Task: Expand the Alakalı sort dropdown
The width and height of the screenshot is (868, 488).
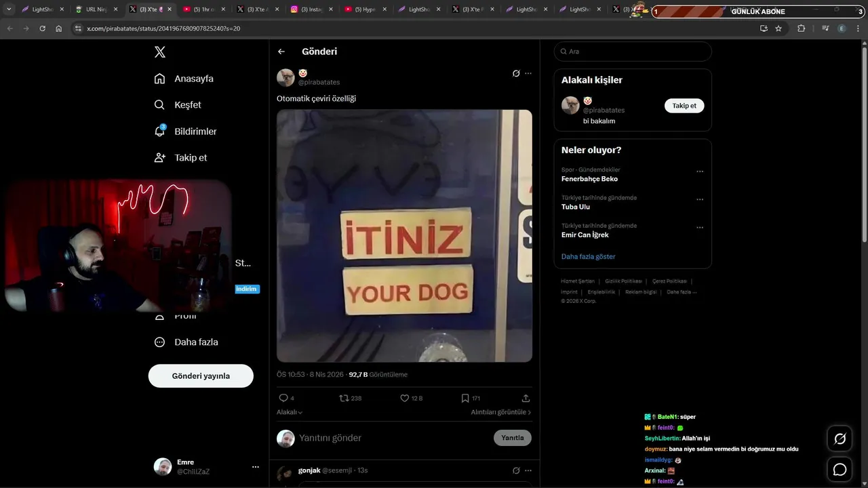Action: point(290,412)
